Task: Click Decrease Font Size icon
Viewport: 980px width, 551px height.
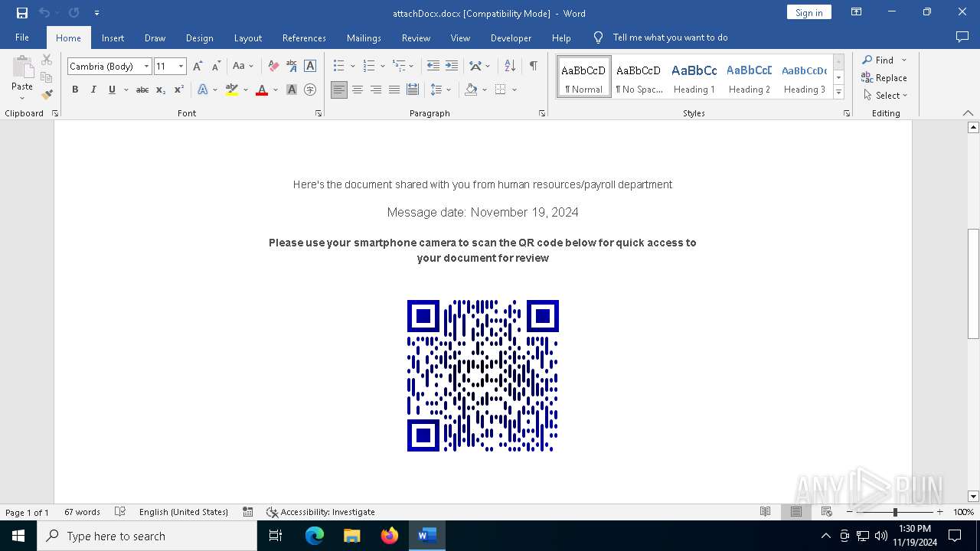Action: point(216,66)
